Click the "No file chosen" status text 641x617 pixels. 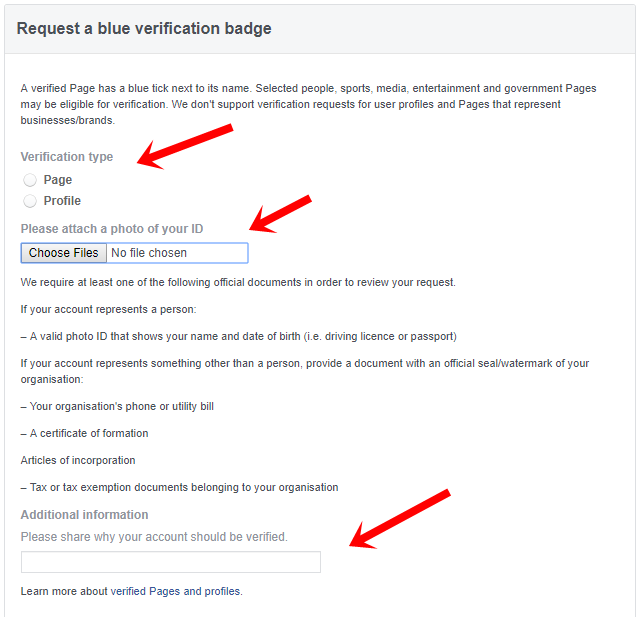149,253
